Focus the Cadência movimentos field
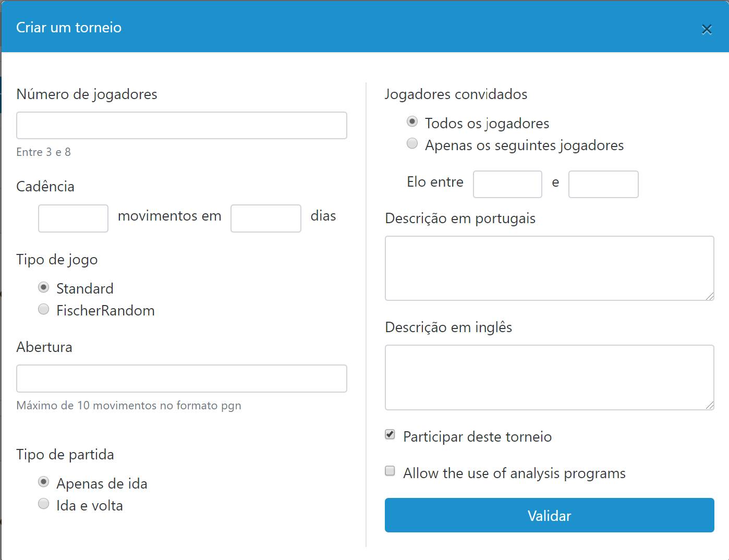 click(x=73, y=218)
